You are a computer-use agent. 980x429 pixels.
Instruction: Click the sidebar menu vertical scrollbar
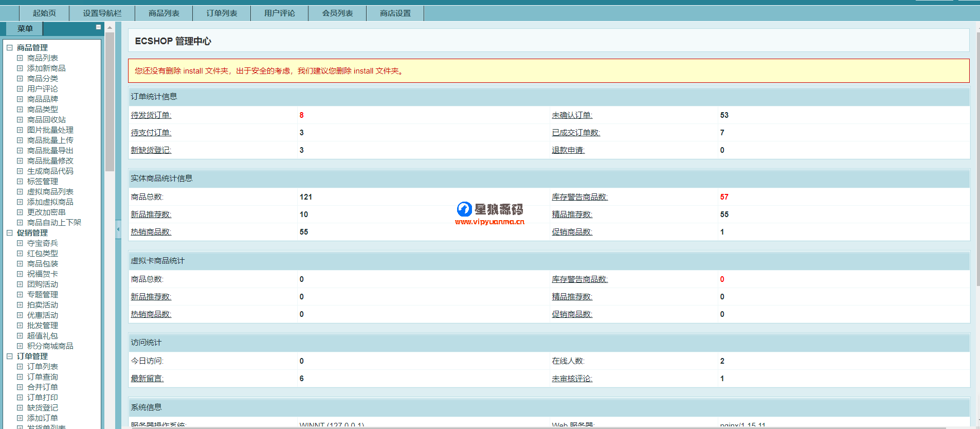point(110,102)
